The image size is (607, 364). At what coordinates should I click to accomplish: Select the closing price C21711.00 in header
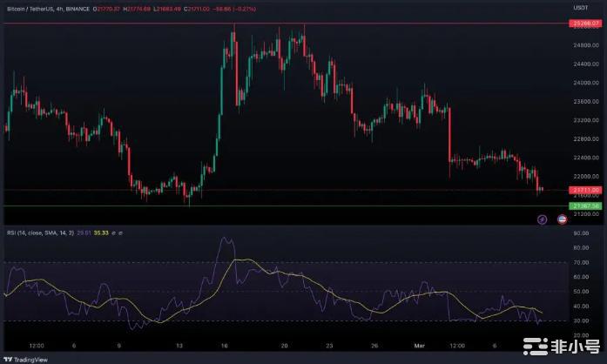pyautogui.click(x=197, y=9)
